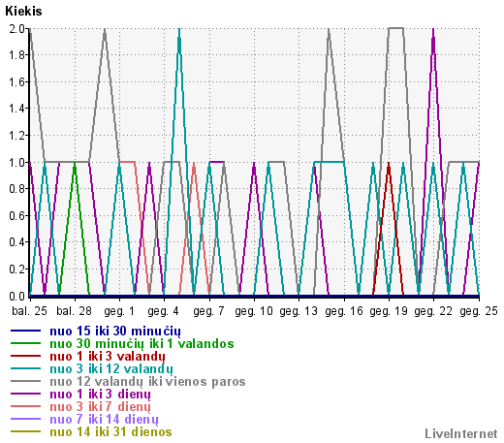Click the purple legend line swatch
The height and width of the screenshot is (443, 504).
[25, 394]
